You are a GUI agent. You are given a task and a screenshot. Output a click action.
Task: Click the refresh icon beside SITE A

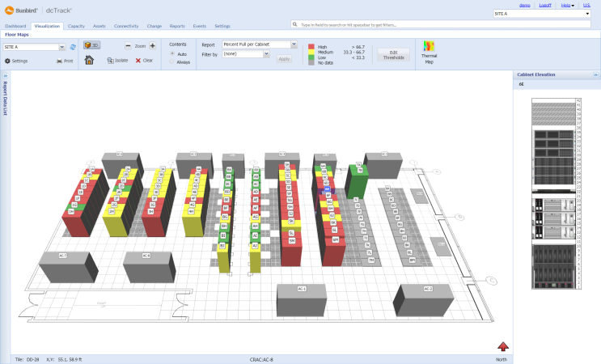pos(73,47)
